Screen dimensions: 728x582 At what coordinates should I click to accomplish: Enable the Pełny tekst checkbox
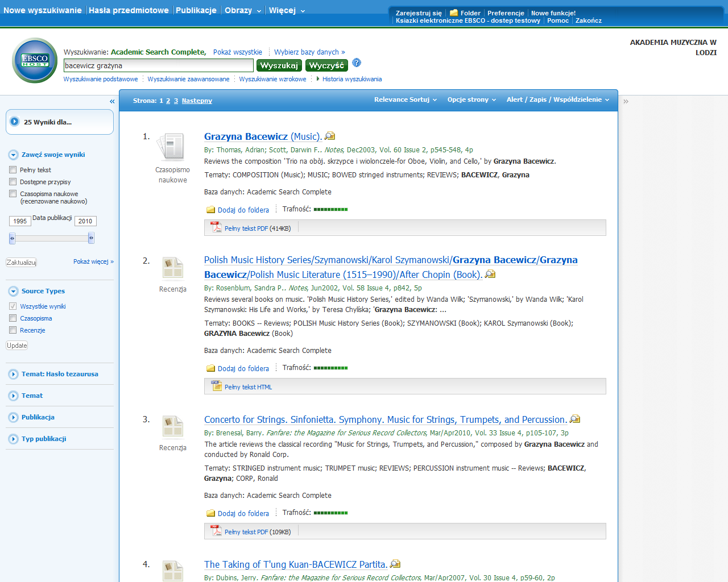click(x=13, y=169)
